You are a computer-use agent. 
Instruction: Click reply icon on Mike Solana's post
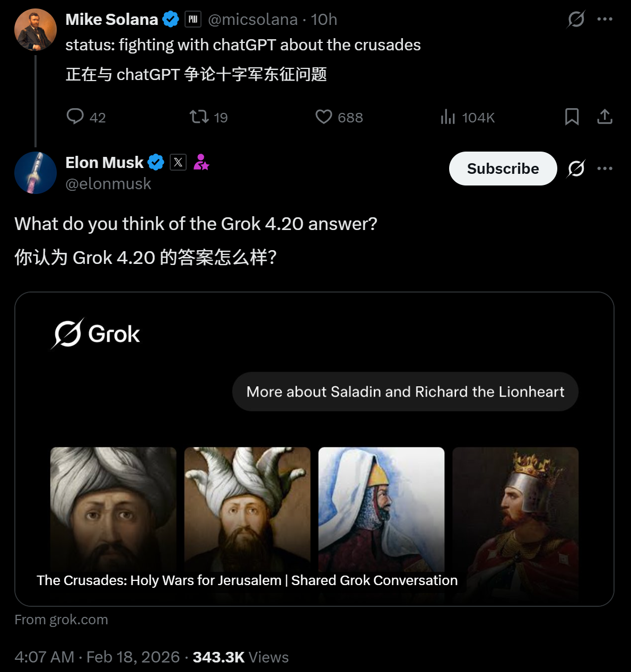(75, 117)
